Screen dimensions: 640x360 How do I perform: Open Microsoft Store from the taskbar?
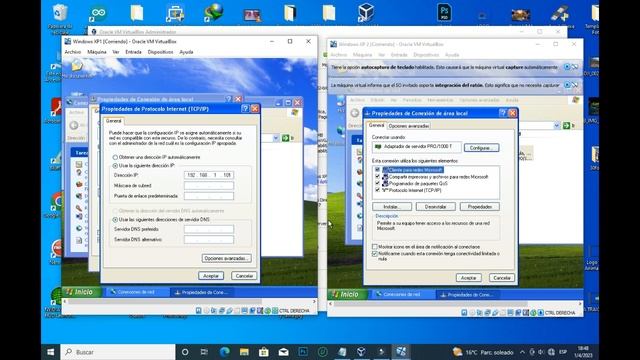pos(264,352)
